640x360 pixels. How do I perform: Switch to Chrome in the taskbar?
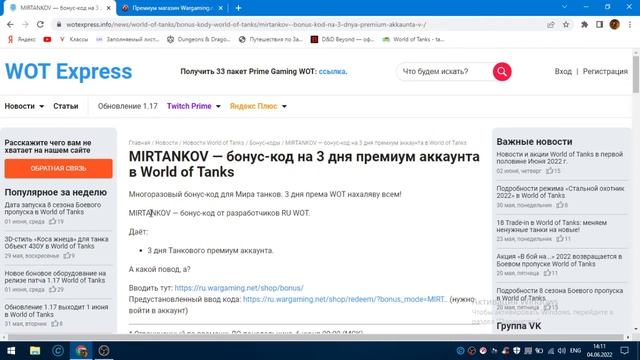(81, 351)
